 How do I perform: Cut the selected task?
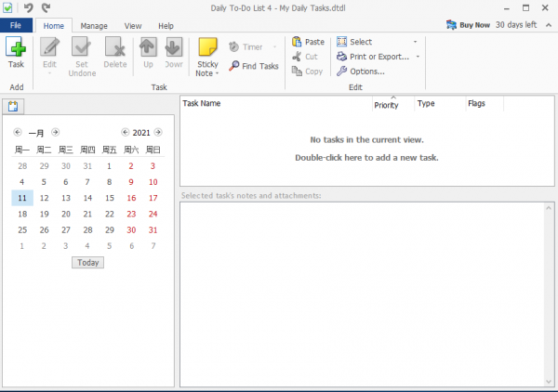pyautogui.click(x=305, y=57)
